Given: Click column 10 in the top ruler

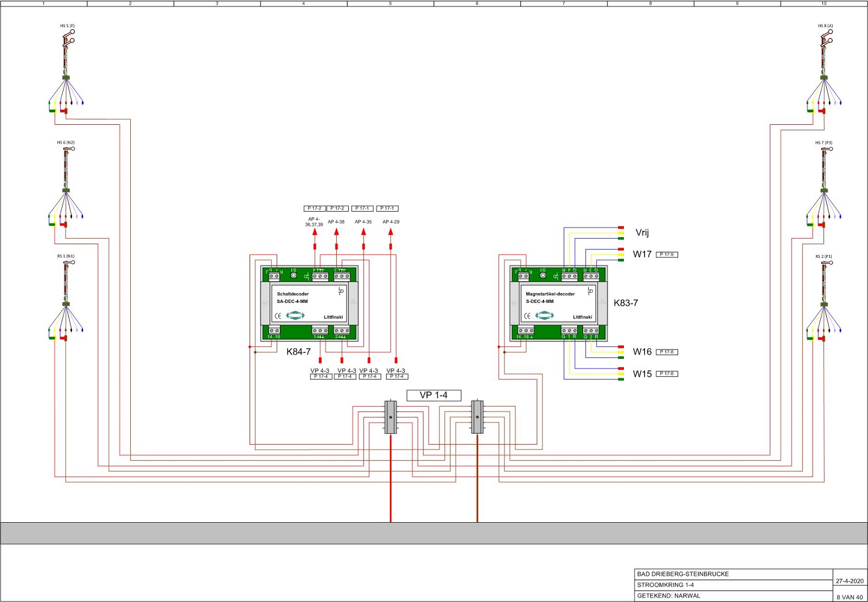Looking at the screenshot, I should [824, 3].
